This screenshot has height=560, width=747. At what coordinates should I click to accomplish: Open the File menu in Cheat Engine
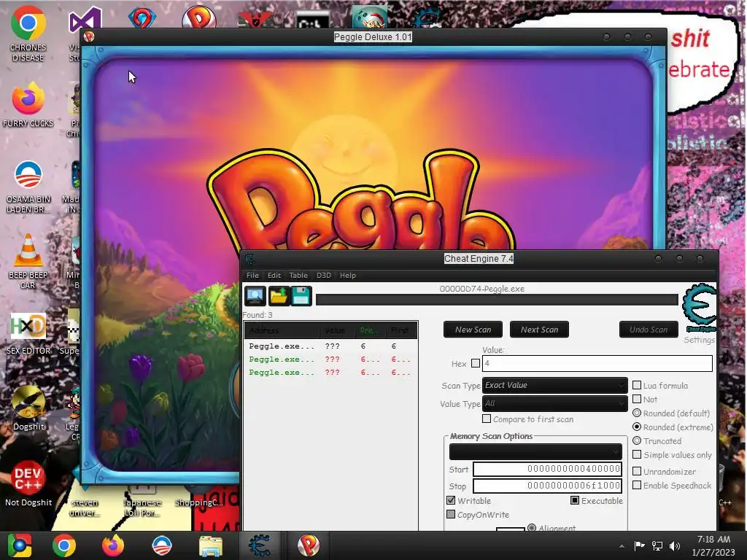[252, 275]
